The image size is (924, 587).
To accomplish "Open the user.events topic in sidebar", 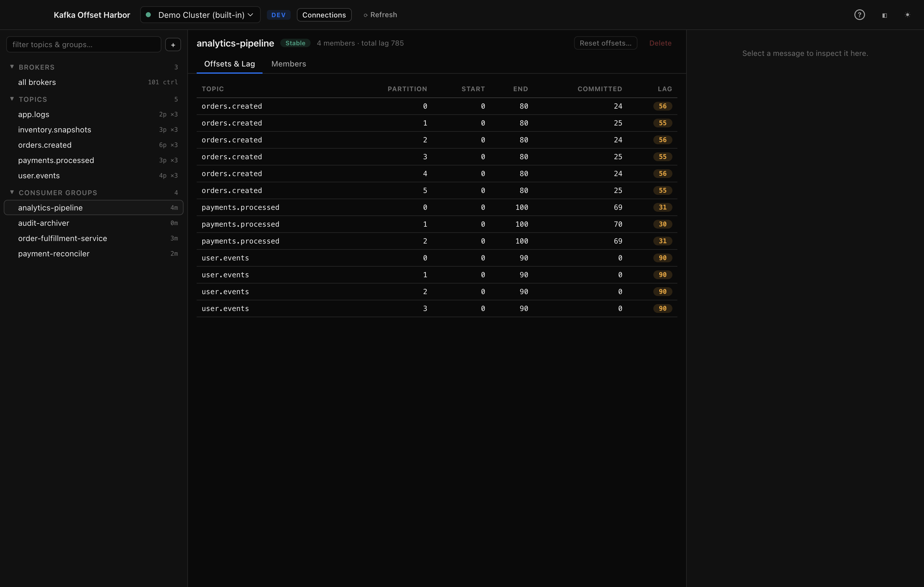I will pyautogui.click(x=94, y=176).
